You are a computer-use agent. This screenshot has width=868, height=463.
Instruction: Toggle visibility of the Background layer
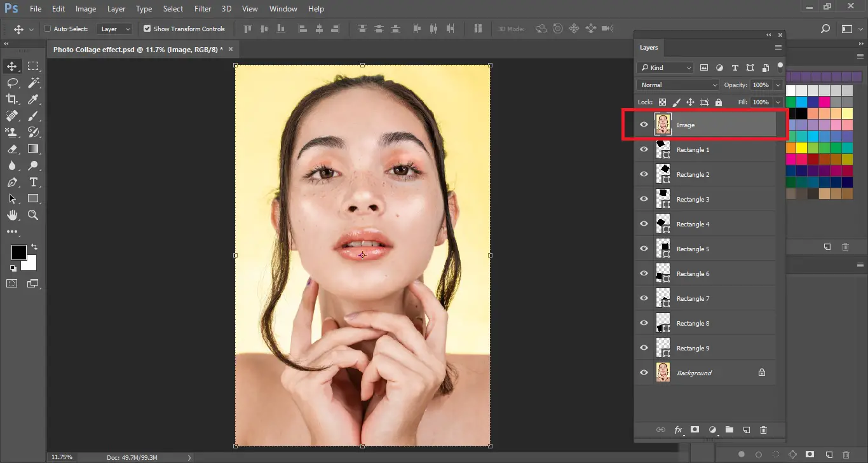[x=644, y=372]
